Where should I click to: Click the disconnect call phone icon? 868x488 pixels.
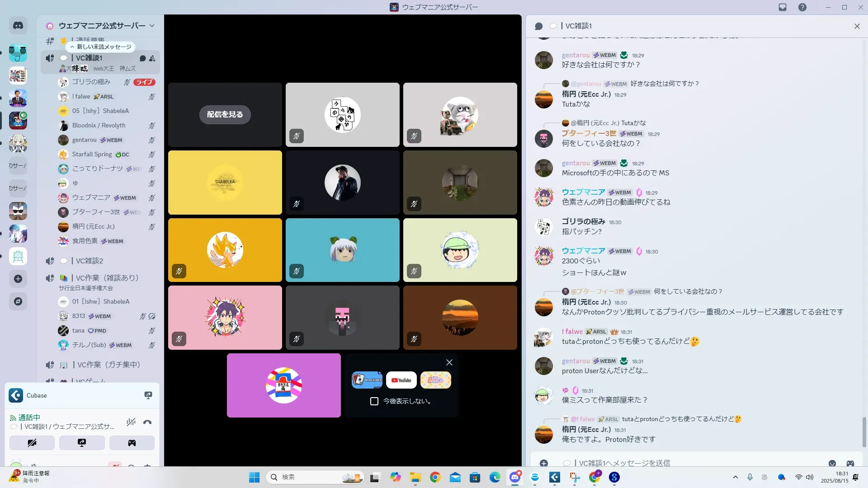(x=147, y=422)
